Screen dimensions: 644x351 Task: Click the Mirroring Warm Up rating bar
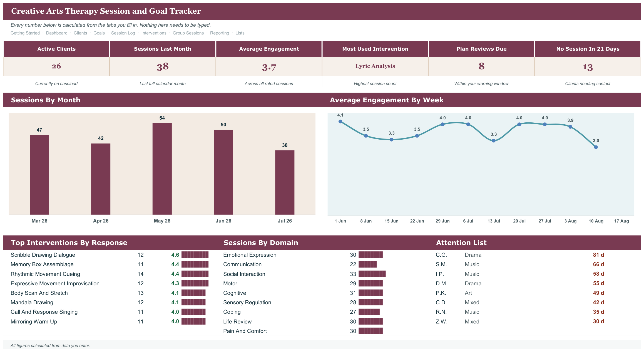(193, 321)
